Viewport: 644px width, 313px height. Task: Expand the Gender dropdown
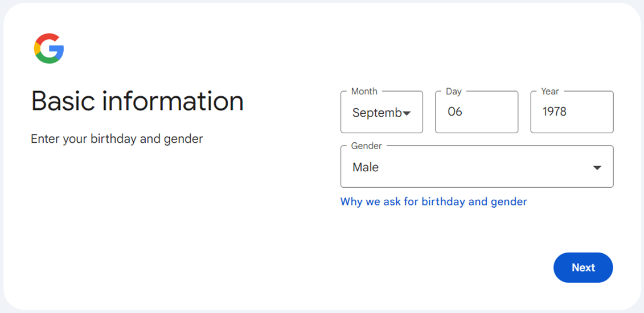pyautogui.click(x=477, y=167)
